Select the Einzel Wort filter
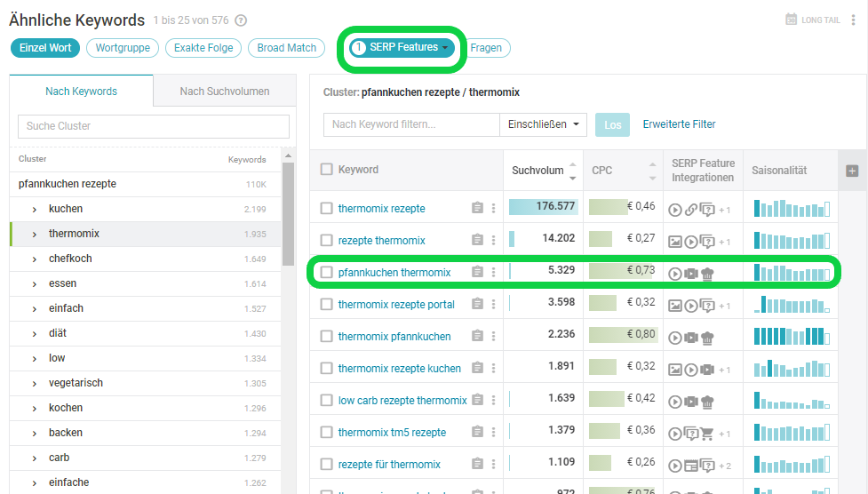The image size is (868, 494). point(45,48)
